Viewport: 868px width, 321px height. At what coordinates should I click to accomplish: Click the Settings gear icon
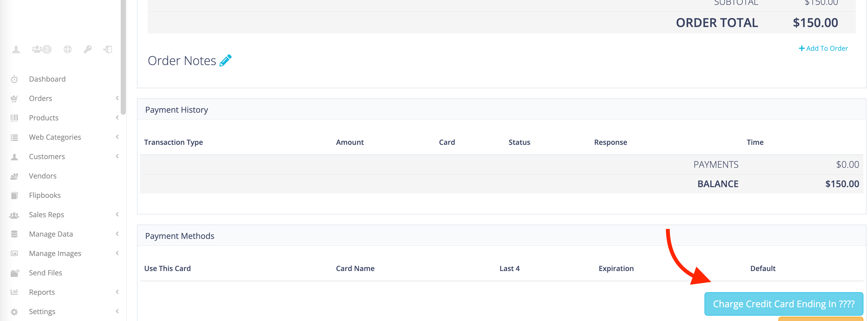14,312
